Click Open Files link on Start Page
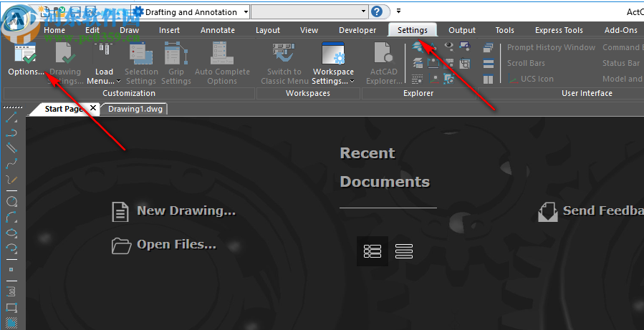The height and width of the screenshot is (330, 644). [x=164, y=245]
